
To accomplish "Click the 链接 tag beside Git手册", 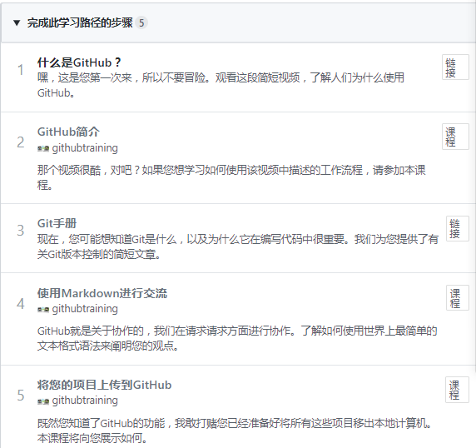I will [457, 228].
